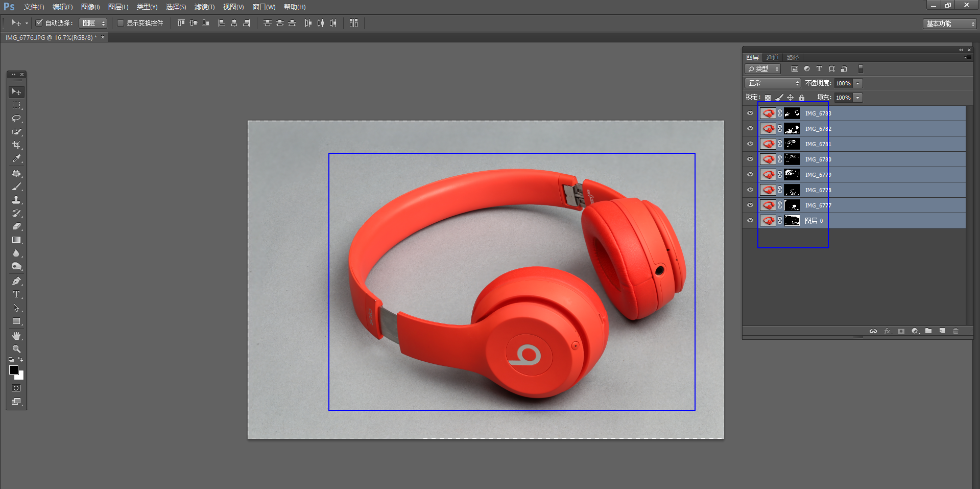This screenshot has height=489, width=980.
Task: Change the screen mode
Action: (16, 402)
